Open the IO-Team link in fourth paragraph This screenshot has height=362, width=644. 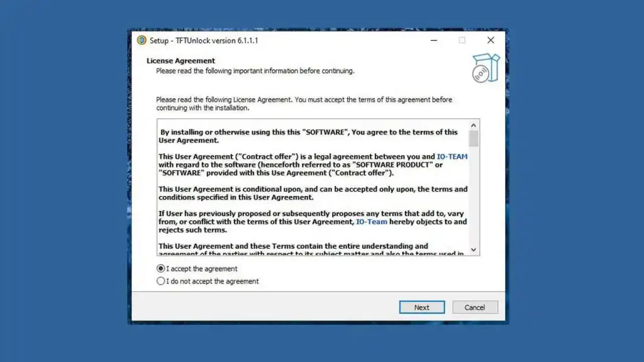(x=371, y=222)
